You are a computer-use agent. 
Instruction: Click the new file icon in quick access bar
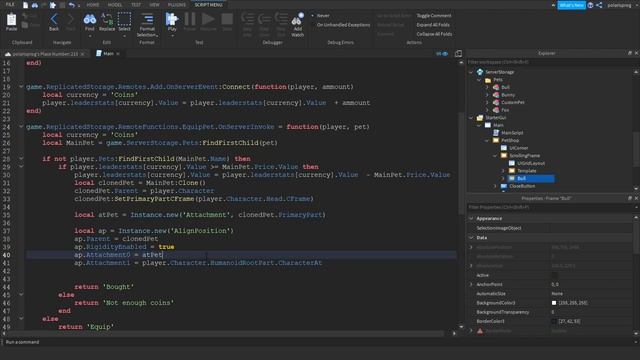pyautogui.click(x=25, y=5)
